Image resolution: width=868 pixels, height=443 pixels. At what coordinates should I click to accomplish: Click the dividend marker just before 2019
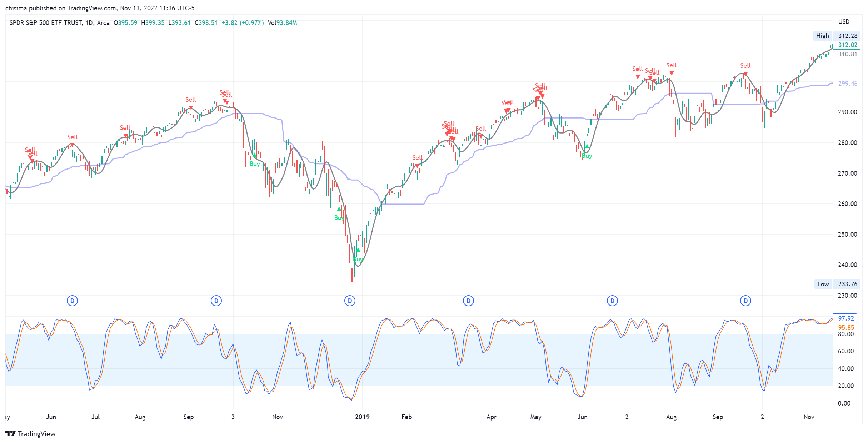pos(350,301)
